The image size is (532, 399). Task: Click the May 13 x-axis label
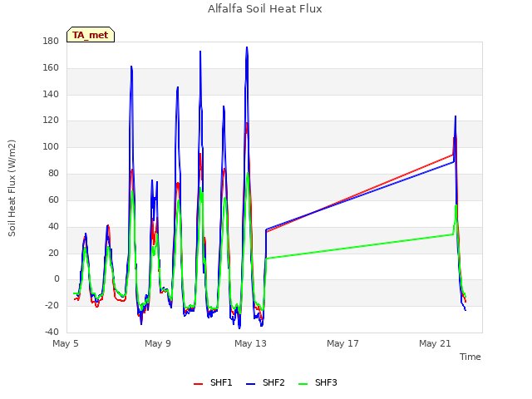(250, 343)
